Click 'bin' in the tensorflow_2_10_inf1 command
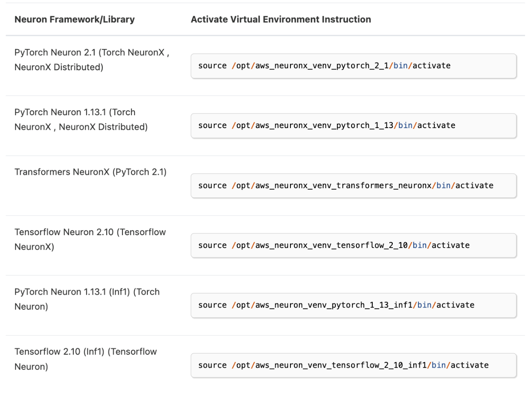The width and height of the screenshot is (532, 395). pyautogui.click(x=439, y=365)
